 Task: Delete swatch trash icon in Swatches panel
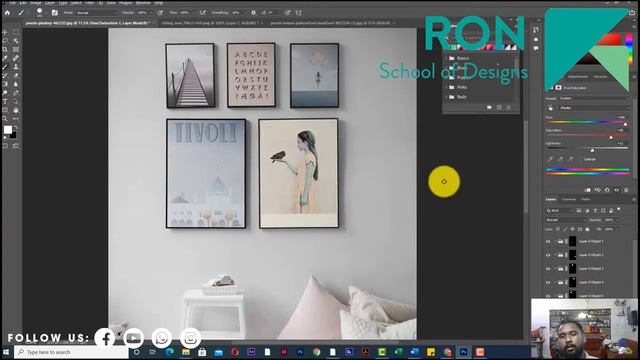tap(509, 107)
